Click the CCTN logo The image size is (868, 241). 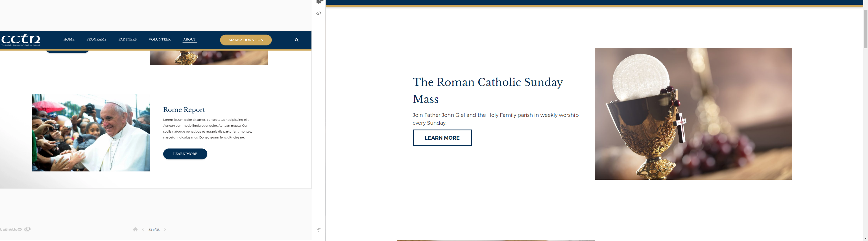coord(21,40)
